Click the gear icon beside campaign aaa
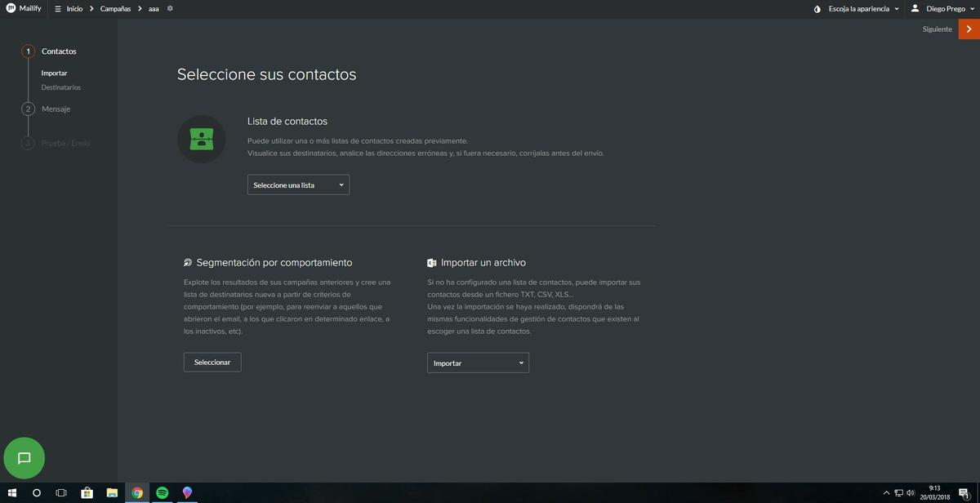Viewport: 980px width, 503px height. point(169,8)
